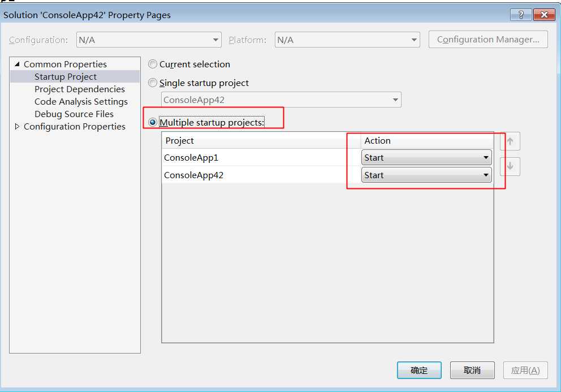Image resolution: width=561 pixels, height=392 pixels.
Task: Open Action dropdown for ConsoleApp1
Action: point(426,157)
